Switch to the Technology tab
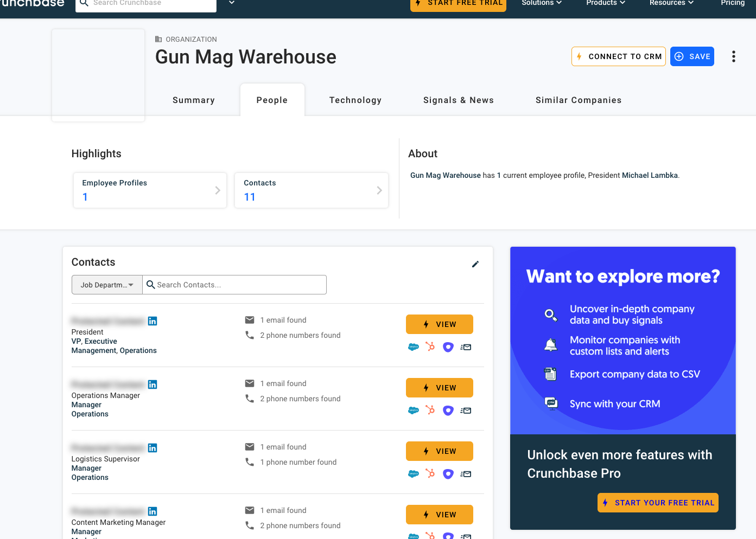 [x=355, y=100]
